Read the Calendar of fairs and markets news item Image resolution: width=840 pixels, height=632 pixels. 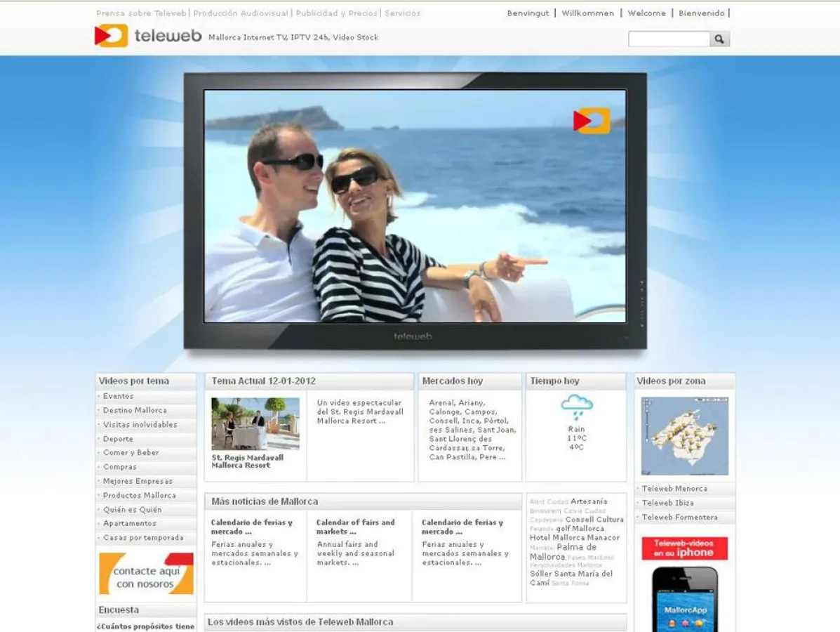[356, 526]
